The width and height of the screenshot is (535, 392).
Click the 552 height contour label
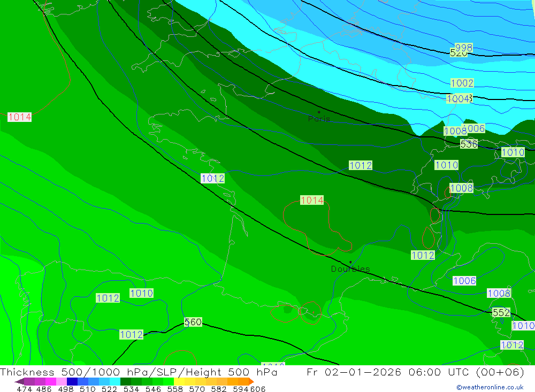pos(501,312)
